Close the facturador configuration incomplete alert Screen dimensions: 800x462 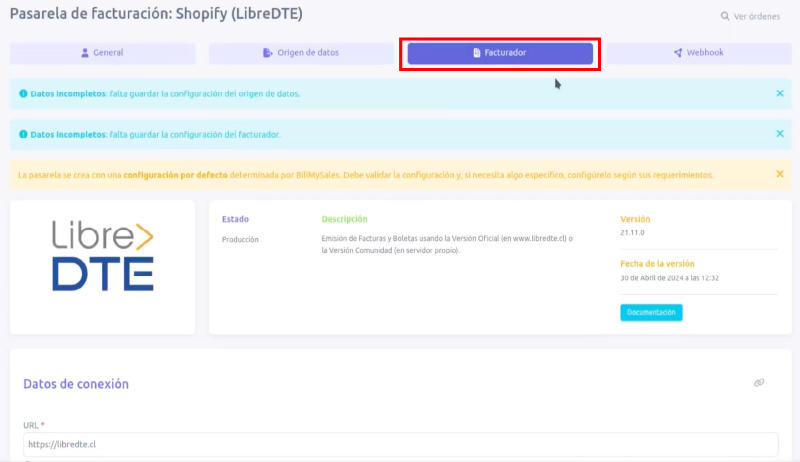pyautogui.click(x=780, y=134)
